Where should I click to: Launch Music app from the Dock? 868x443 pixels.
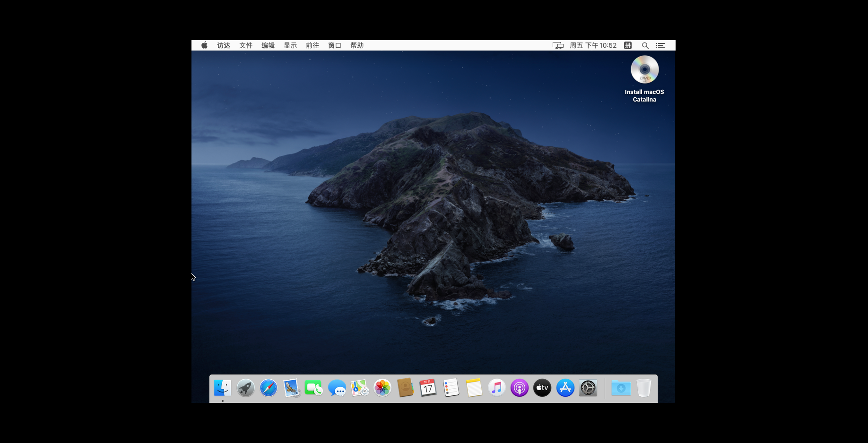pos(496,388)
